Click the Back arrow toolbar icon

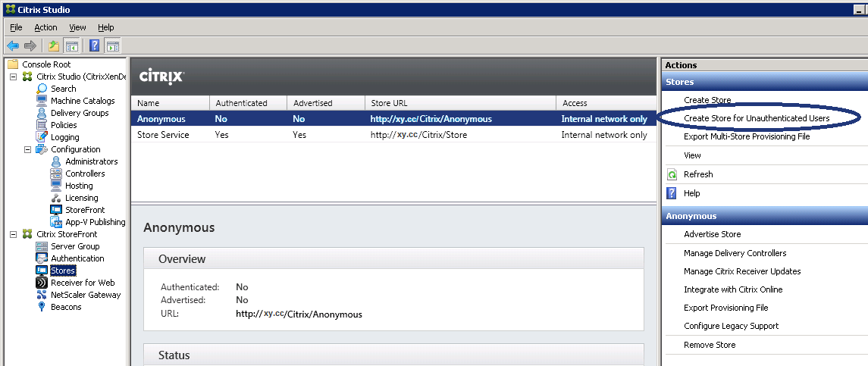pos(13,45)
